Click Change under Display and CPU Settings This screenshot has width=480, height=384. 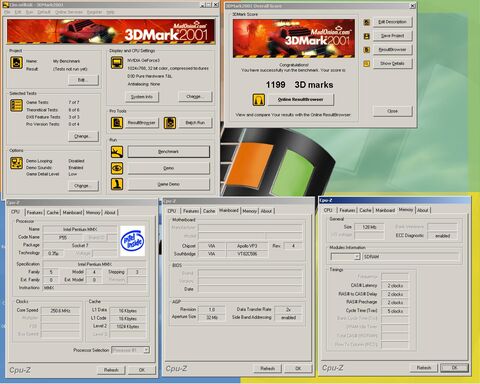point(195,97)
